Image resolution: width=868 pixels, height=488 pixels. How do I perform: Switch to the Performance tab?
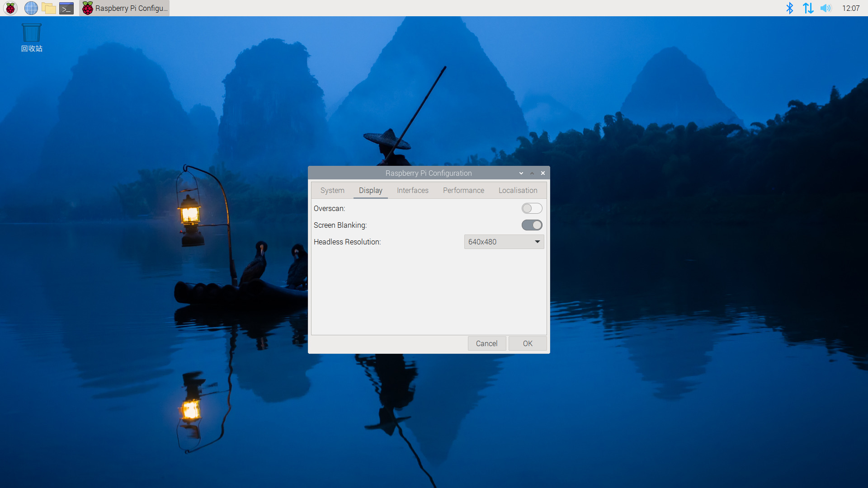[463, 190]
